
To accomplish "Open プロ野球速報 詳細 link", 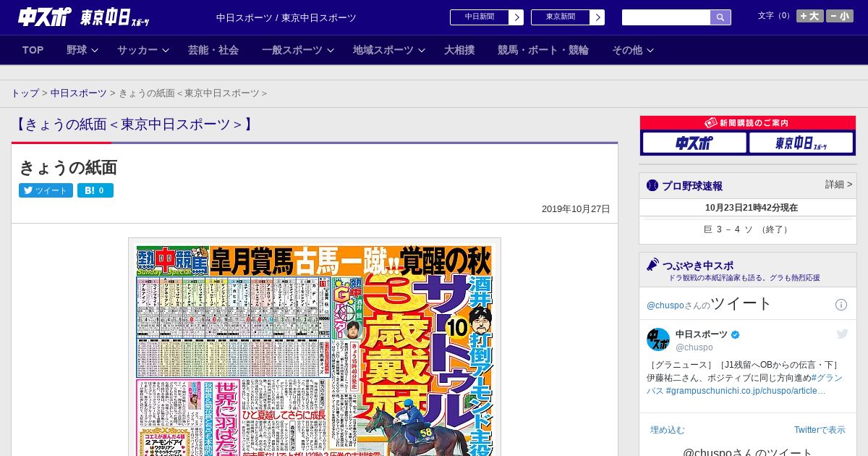I will (x=839, y=185).
